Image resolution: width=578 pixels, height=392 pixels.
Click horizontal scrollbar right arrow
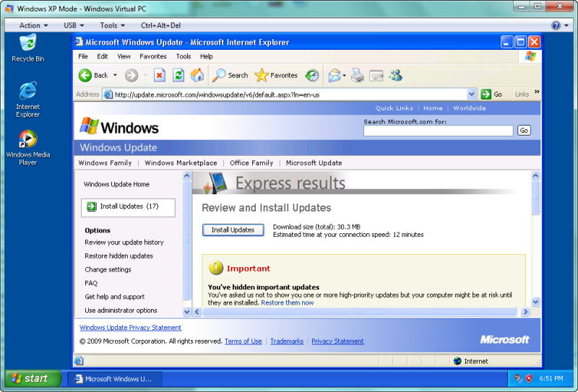tap(525, 312)
